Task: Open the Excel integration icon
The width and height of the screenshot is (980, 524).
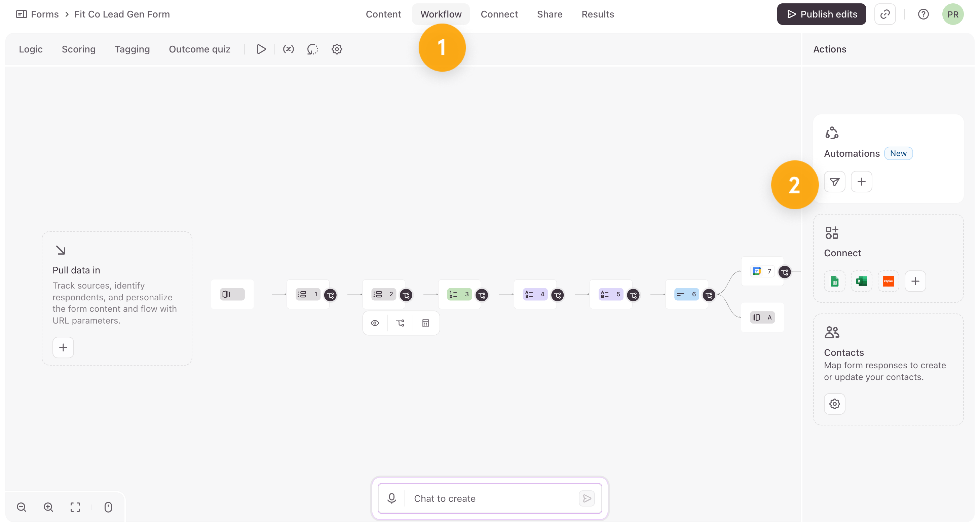Action: (x=861, y=281)
